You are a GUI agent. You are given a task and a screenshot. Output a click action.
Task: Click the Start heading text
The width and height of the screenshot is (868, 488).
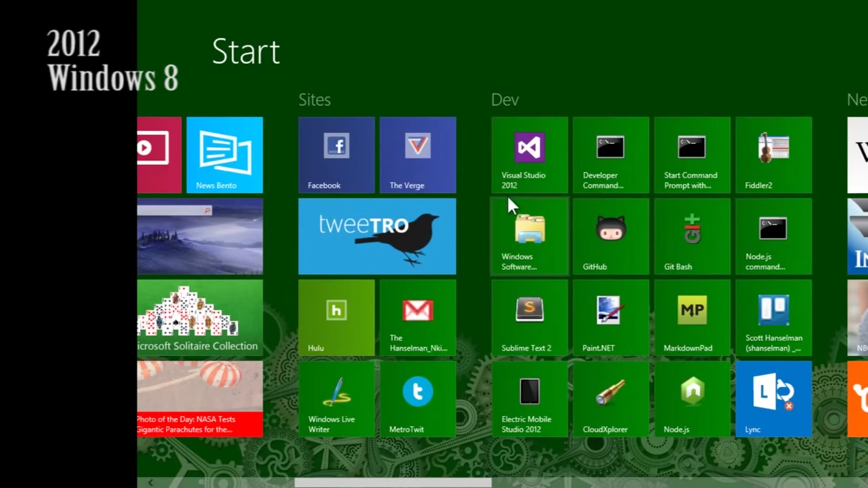246,52
